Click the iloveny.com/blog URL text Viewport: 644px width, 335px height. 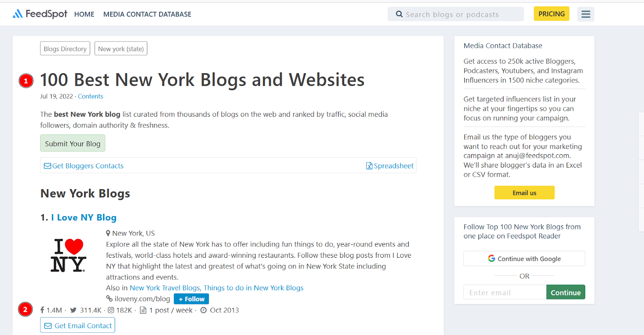tap(142, 299)
